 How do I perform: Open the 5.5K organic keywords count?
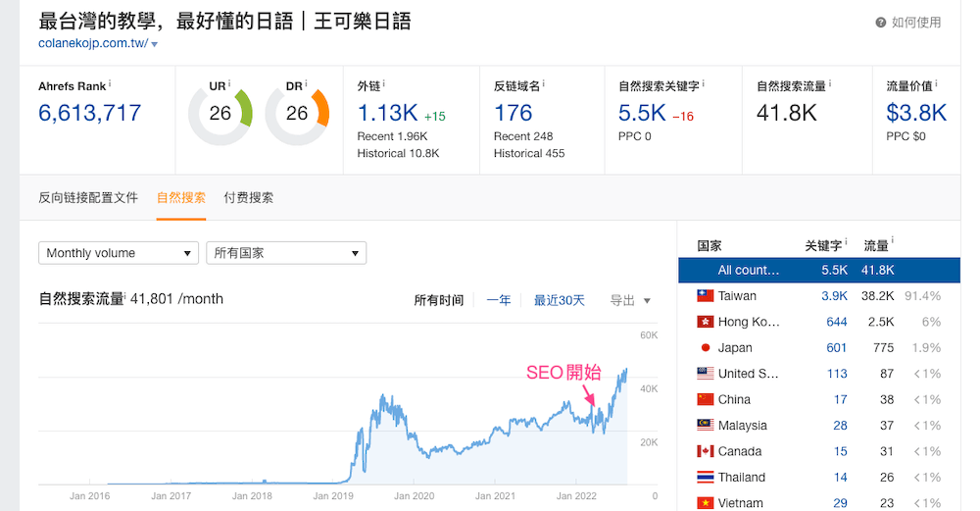click(642, 113)
